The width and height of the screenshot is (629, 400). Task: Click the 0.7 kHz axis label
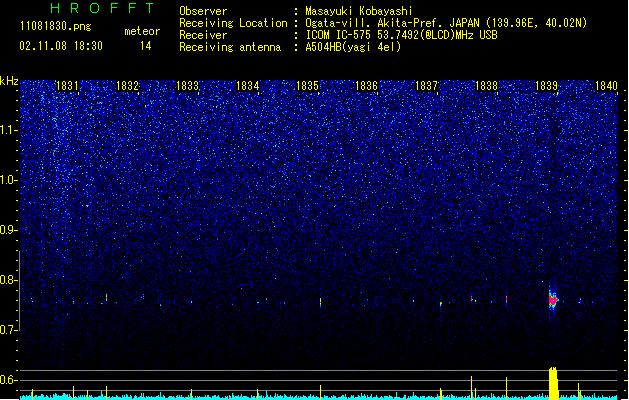[9, 330]
